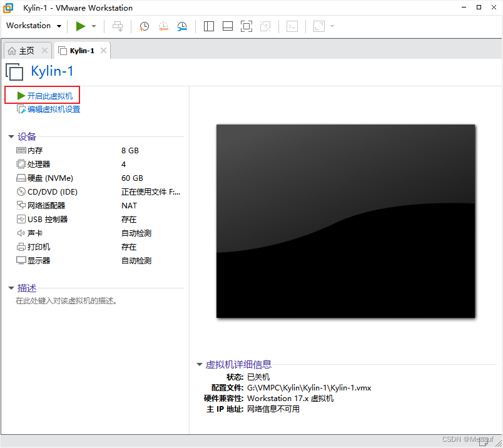Image resolution: width=503 pixels, height=448 pixels.
Task: Select the NAT network value
Action: coord(129,206)
